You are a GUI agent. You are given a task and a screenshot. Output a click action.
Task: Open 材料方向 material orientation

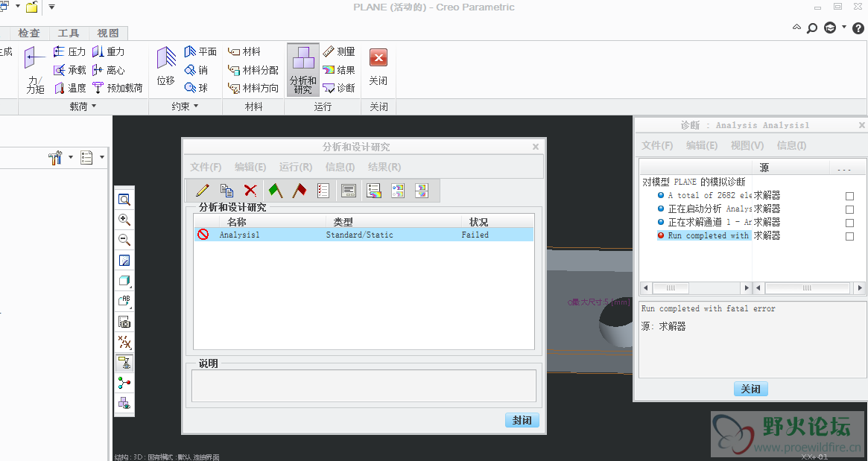(x=253, y=88)
